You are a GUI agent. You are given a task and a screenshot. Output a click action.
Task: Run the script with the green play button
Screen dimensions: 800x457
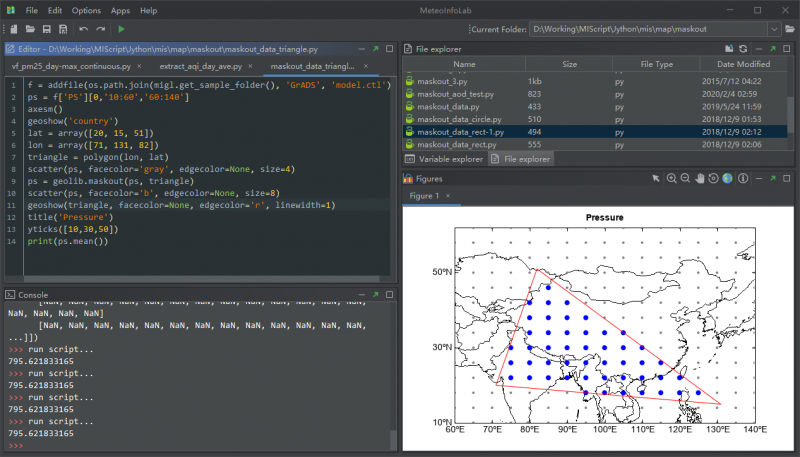tap(122, 30)
